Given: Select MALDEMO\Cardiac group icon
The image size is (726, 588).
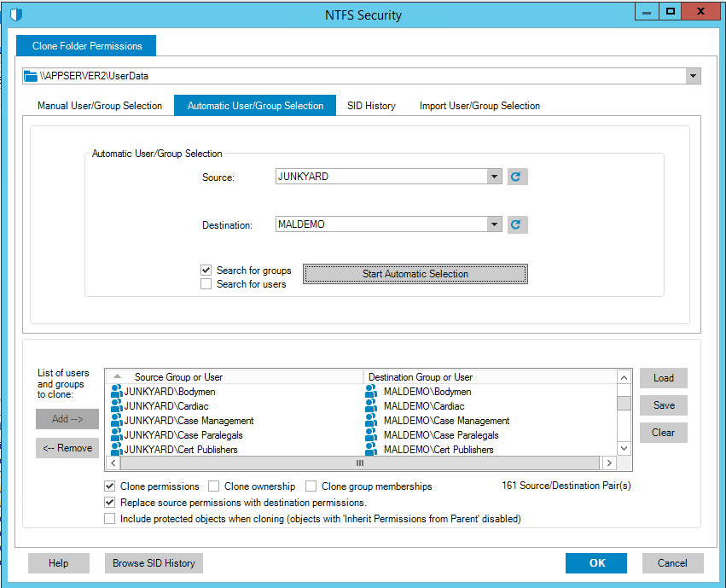Looking at the screenshot, I should click(371, 406).
